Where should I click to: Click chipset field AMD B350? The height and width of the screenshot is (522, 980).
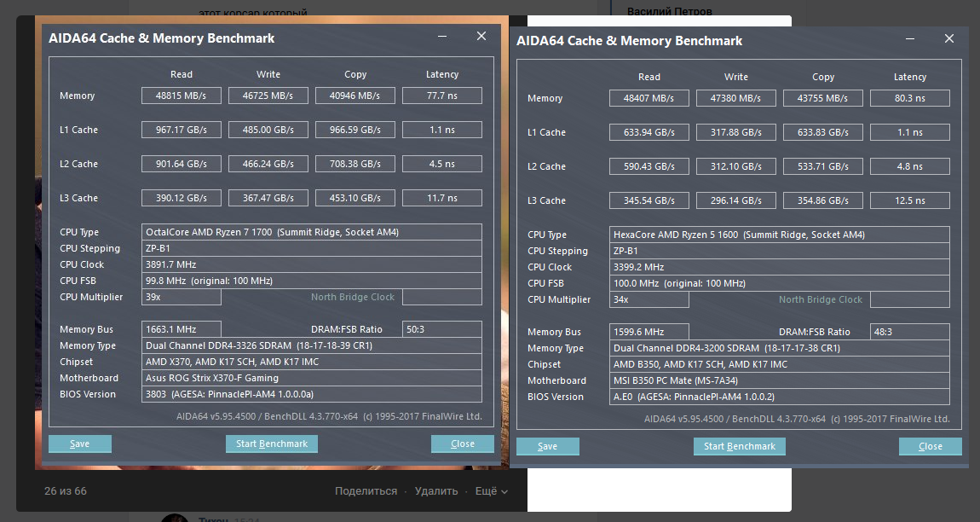coord(780,364)
